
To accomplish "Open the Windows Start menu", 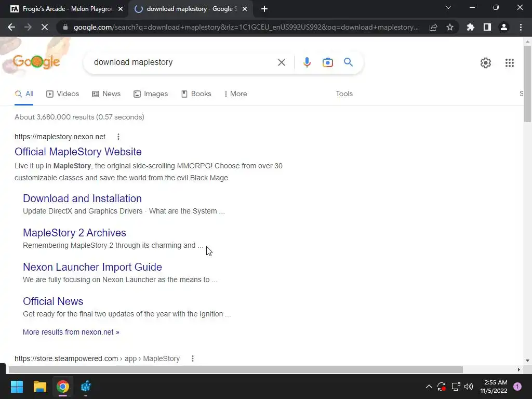I will click(17, 387).
